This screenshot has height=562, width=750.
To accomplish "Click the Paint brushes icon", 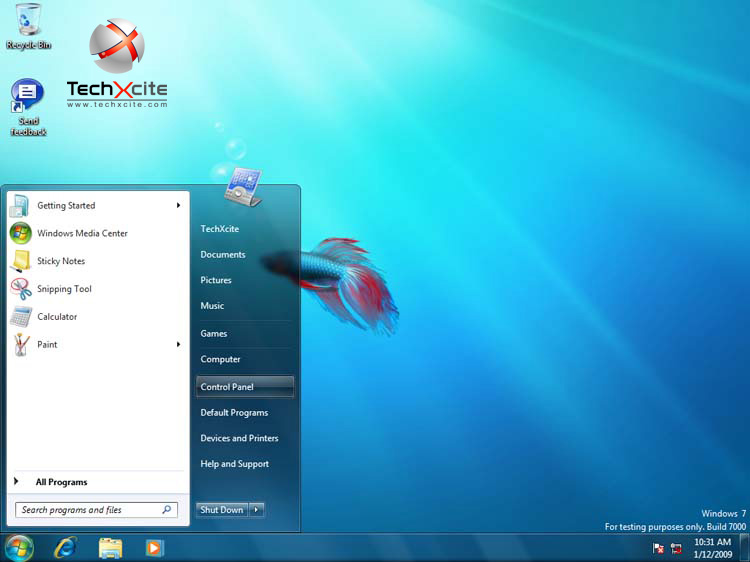I will pyautogui.click(x=21, y=344).
